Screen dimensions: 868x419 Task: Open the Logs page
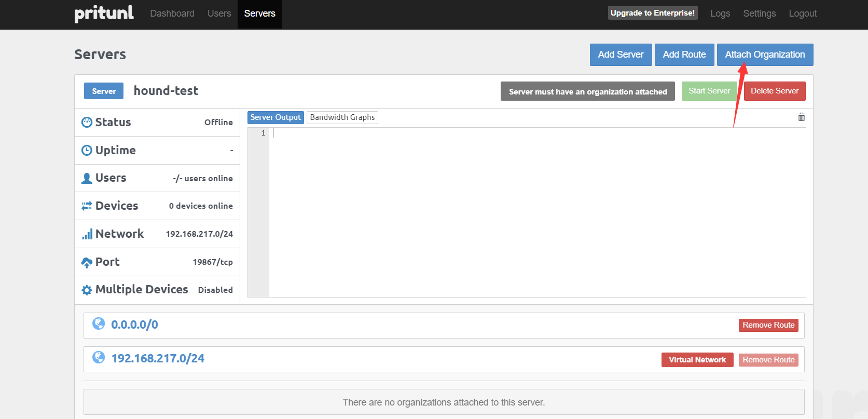coord(720,13)
